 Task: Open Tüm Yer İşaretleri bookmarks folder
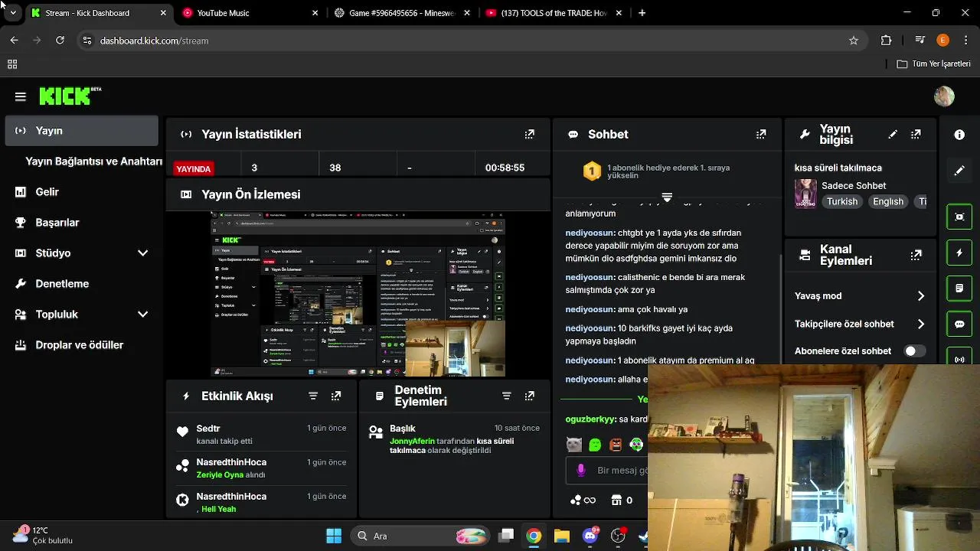[934, 64]
